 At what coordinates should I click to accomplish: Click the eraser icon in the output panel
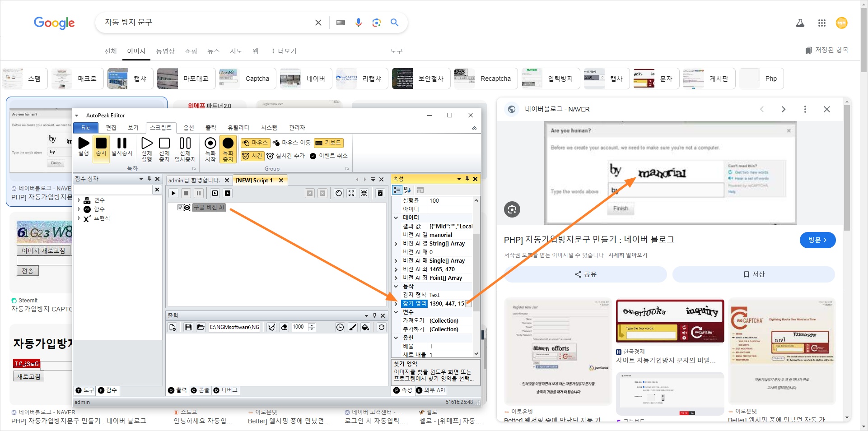point(284,327)
